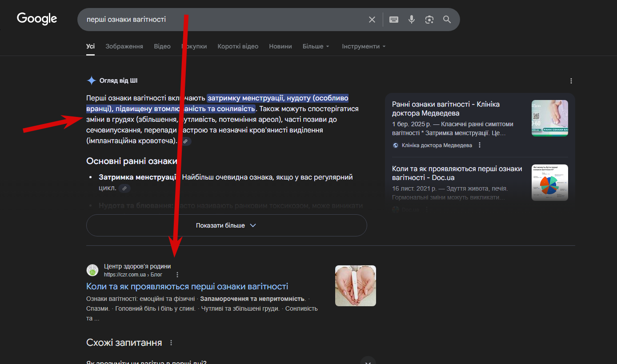
Task: Switch to Зображення tab
Action: [x=124, y=46]
